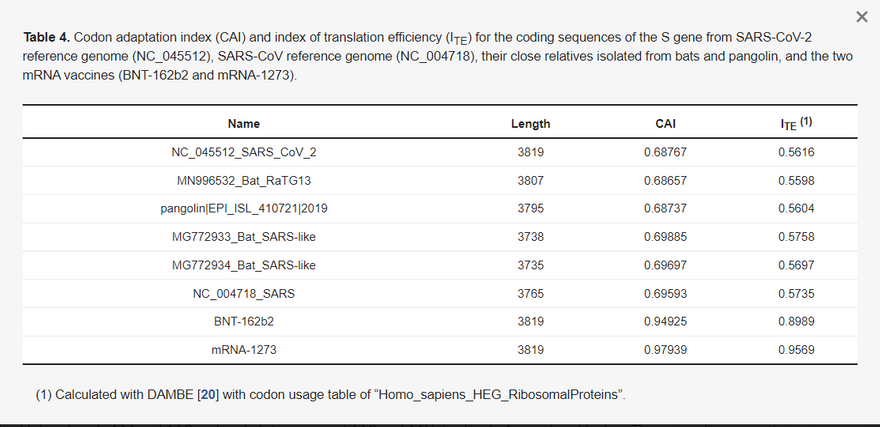The image size is (880, 427).
Task: Click the CAI column header
Action: point(666,124)
